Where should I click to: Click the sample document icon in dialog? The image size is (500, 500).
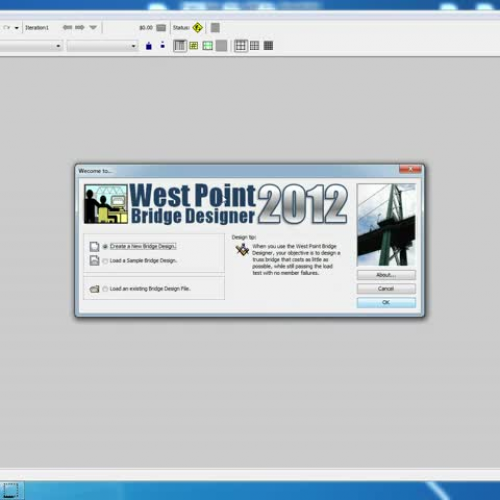point(94,260)
